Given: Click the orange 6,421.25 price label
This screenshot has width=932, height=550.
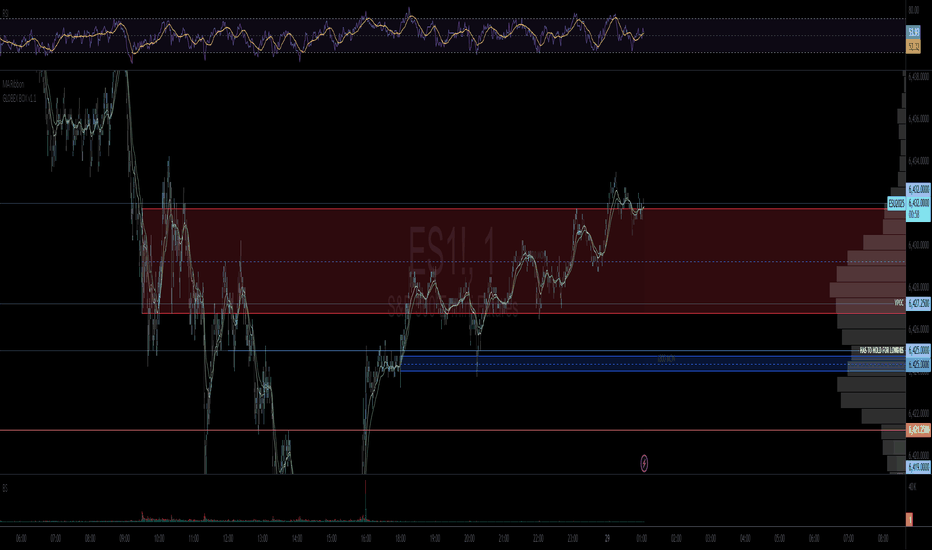Looking at the screenshot, I should click(918, 430).
